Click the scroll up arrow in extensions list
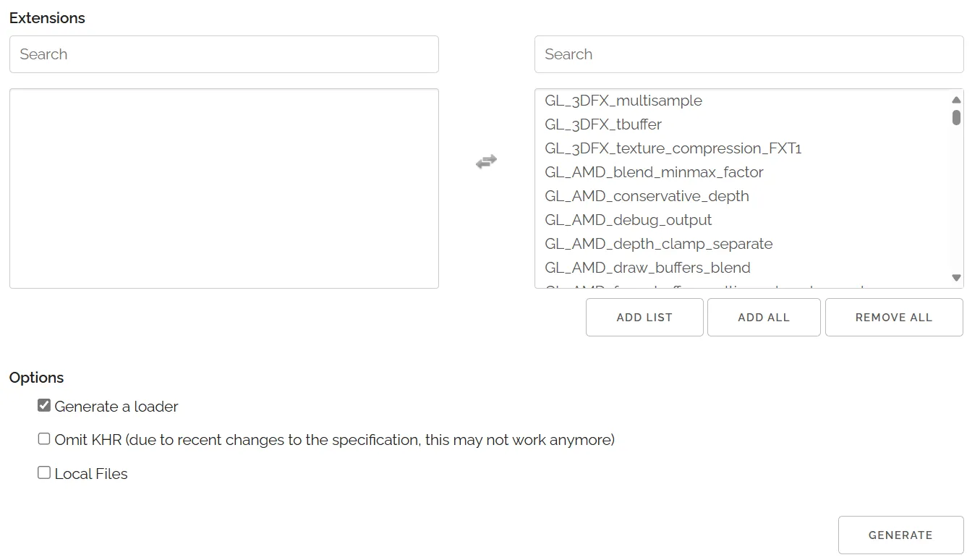 956,101
